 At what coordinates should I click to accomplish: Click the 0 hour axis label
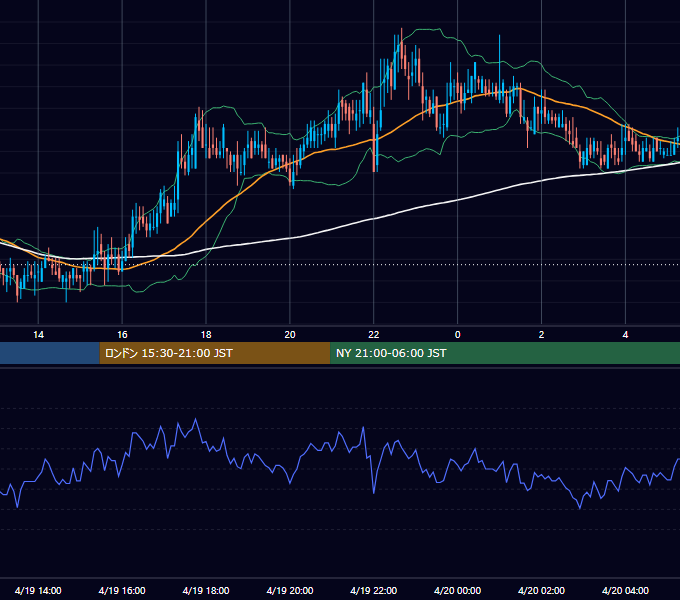click(x=458, y=335)
